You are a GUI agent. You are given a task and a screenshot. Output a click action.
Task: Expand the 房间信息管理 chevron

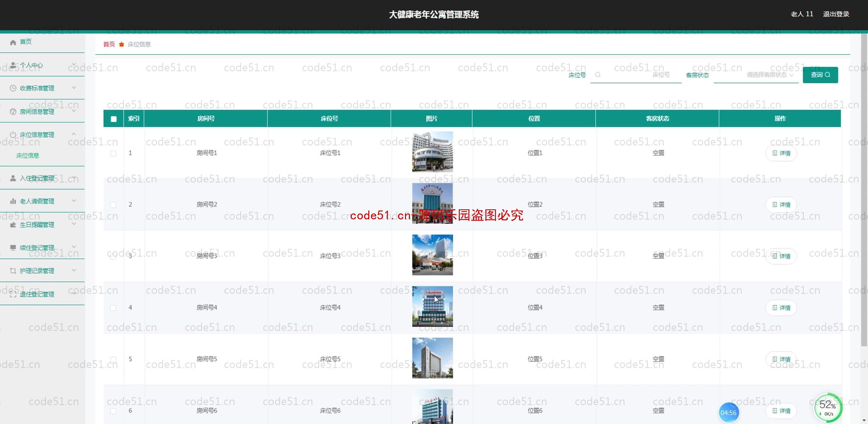(x=74, y=111)
